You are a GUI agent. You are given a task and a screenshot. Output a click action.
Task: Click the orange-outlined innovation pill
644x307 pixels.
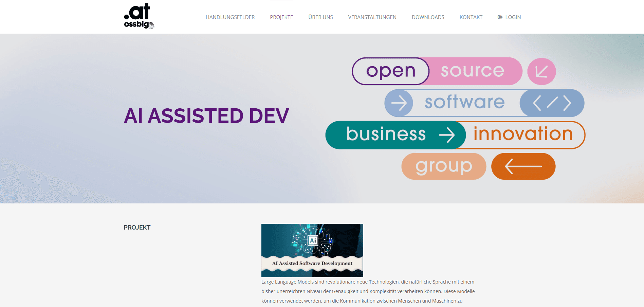(x=523, y=134)
